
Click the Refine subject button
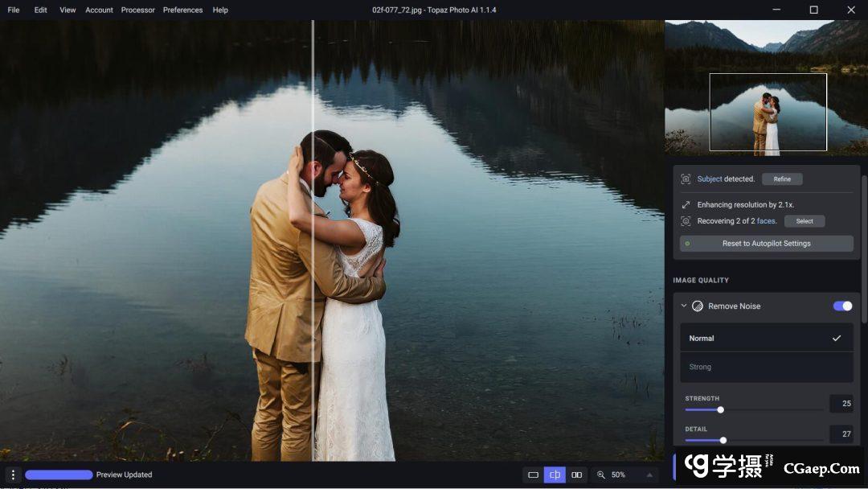click(782, 179)
